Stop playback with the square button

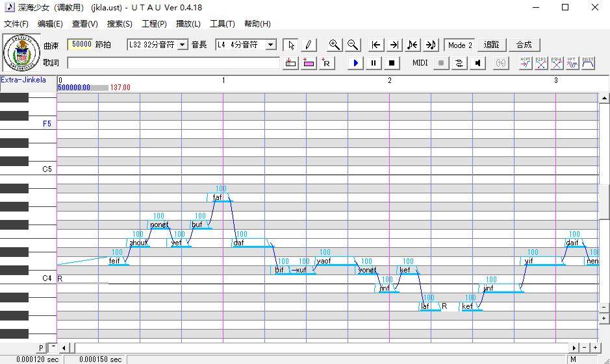391,63
